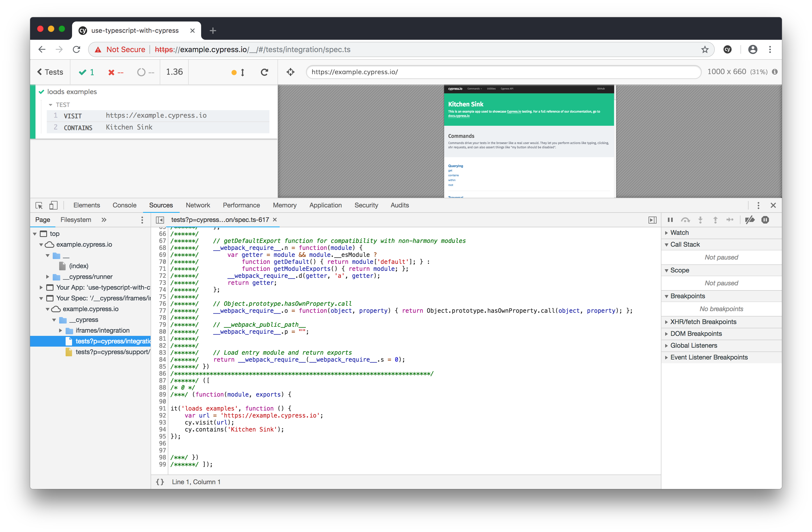
Task: Click the pause script execution icon
Action: point(670,220)
